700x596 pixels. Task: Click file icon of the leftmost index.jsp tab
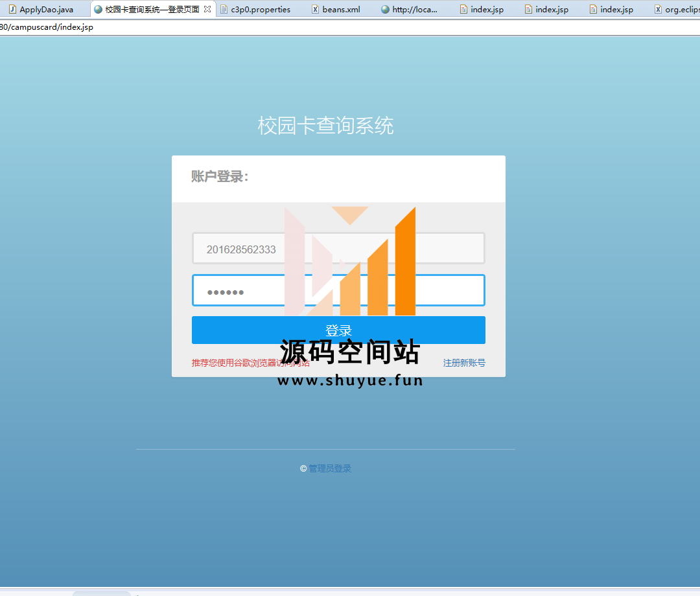click(x=463, y=10)
